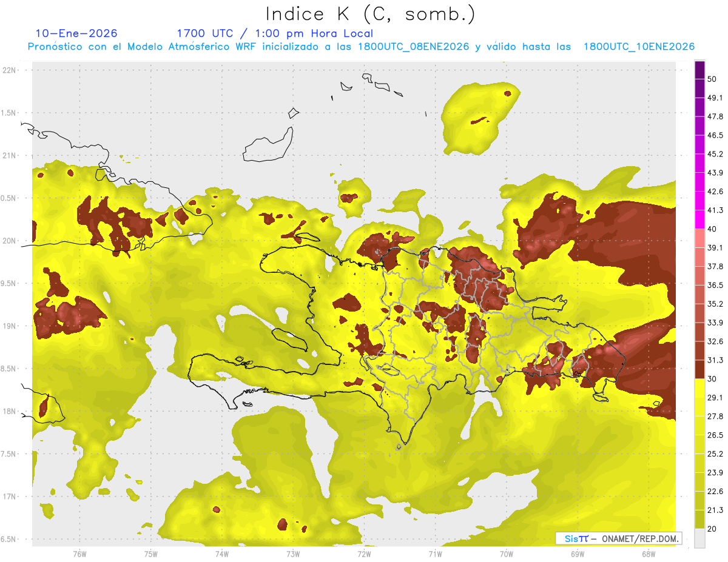Click the longitude label "68W"
Image resolution: width=728 pixels, height=562 pixels.
click(648, 554)
